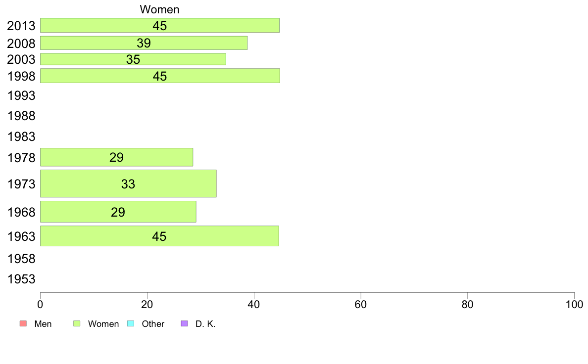Click the cyan Other legend swatch
Image resolution: width=588 pixels, height=364 pixels.
pyautogui.click(x=131, y=323)
